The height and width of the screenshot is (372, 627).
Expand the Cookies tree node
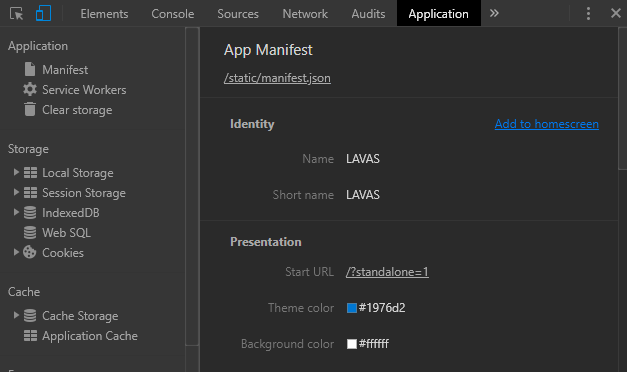point(16,252)
